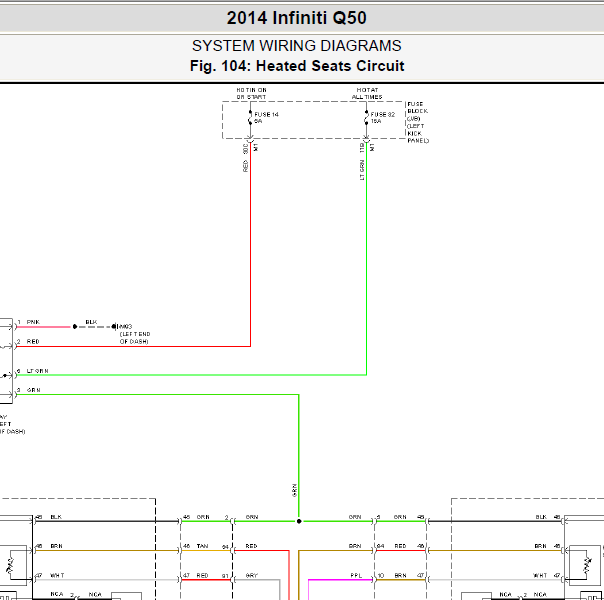Click the 'RED' wire label at pin 2
This screenshot has height=600, width=604.
pos(33,342)
